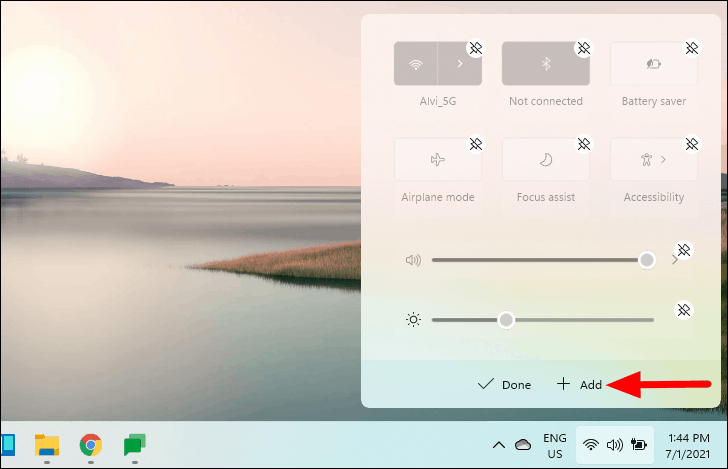
Task: Toggle the Focus assist tile
Action: 546,160
